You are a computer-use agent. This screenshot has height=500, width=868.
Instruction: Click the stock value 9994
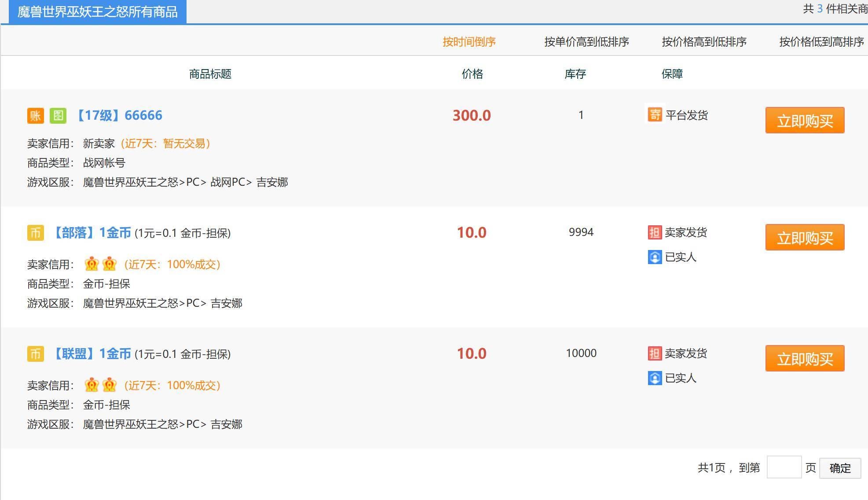[x=581, y=232]
